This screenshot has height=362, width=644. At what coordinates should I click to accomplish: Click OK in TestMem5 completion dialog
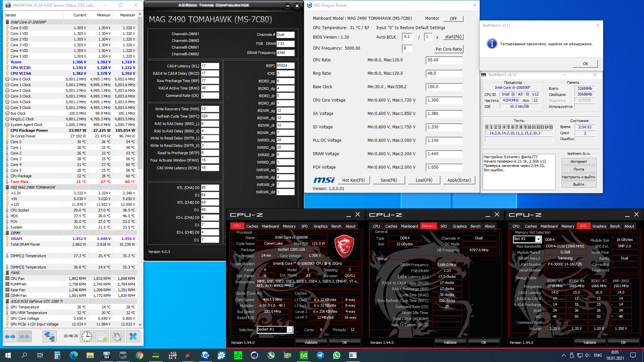[x=585, y=64]
